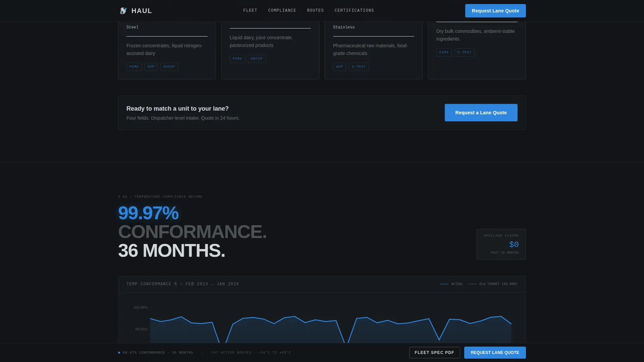Image resolution: width=644 pixels, height=362 pixels.
Task: Click FSMA tag on frozen concentrates card
Action: tap(134, 67)
